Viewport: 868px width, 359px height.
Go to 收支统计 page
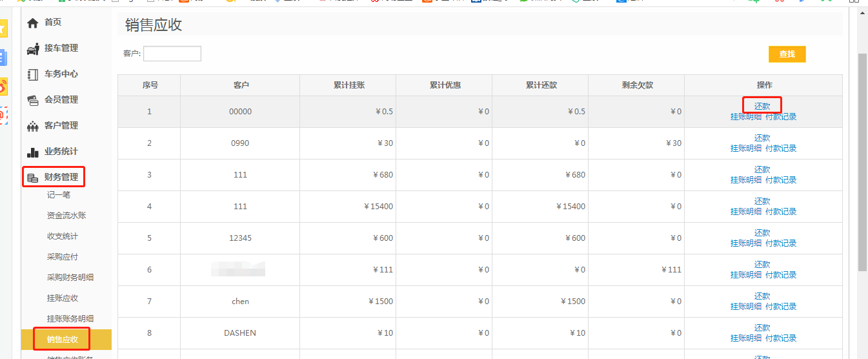pyautogui.click(x=63, y=236)
